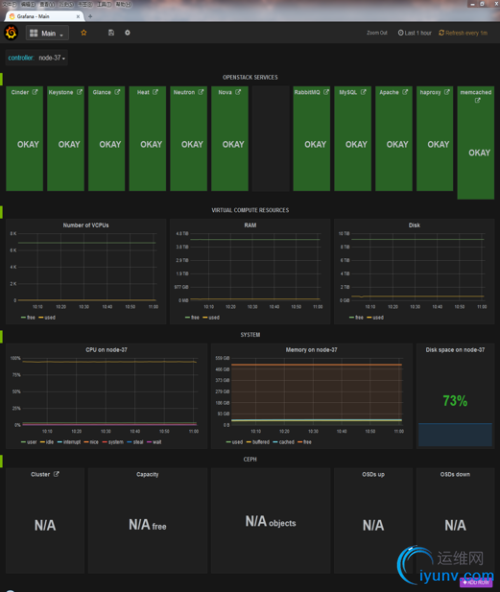Image resolution: width=500 pixels, height=592 pixels.
Task: Click the N/A objects panel
Action: click(x=270, y=522)
